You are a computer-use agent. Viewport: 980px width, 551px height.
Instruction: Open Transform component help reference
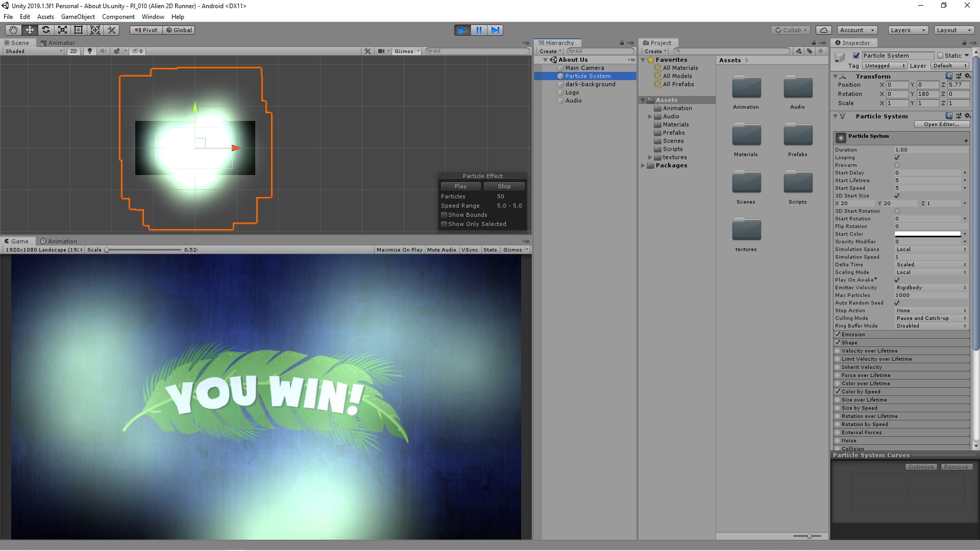pyautogui.click(x=949, y=76)
